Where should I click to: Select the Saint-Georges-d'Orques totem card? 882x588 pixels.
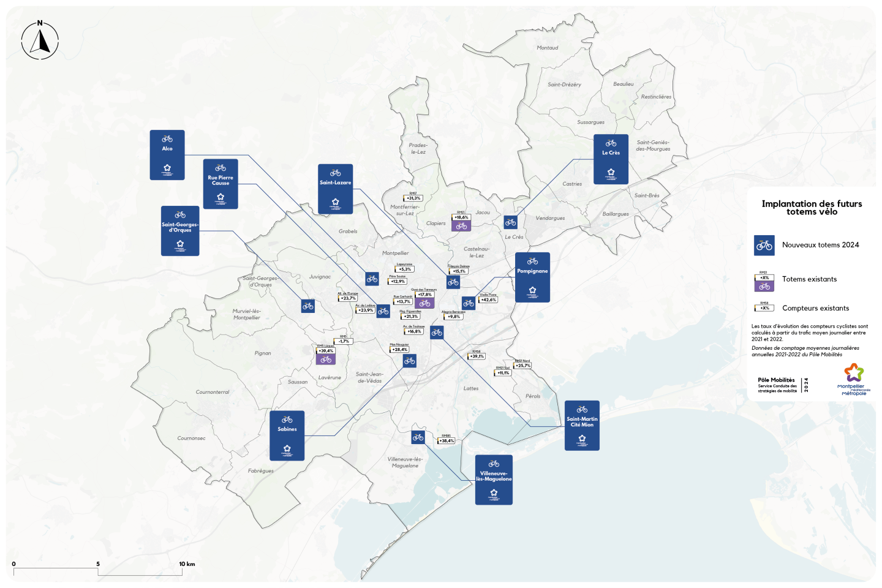[x=180, y=231]
